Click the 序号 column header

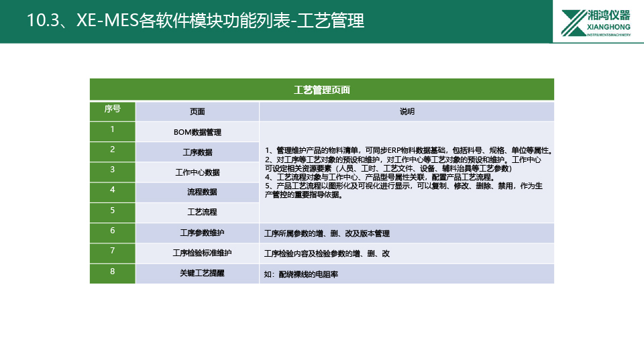tap(113, 110)
